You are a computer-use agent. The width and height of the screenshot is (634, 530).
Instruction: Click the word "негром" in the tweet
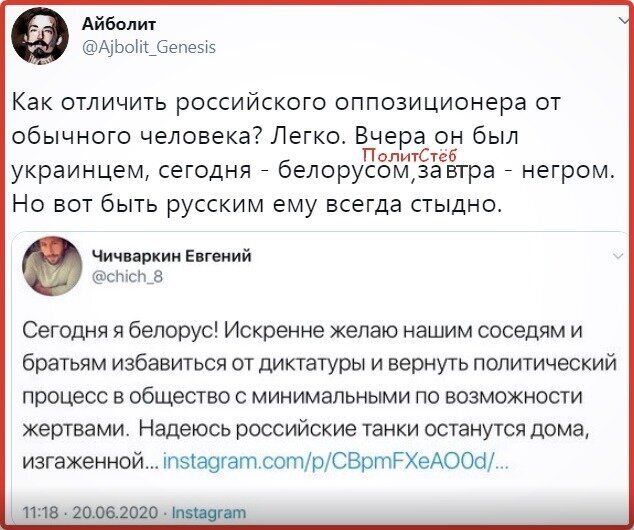(x=567, y=171)
